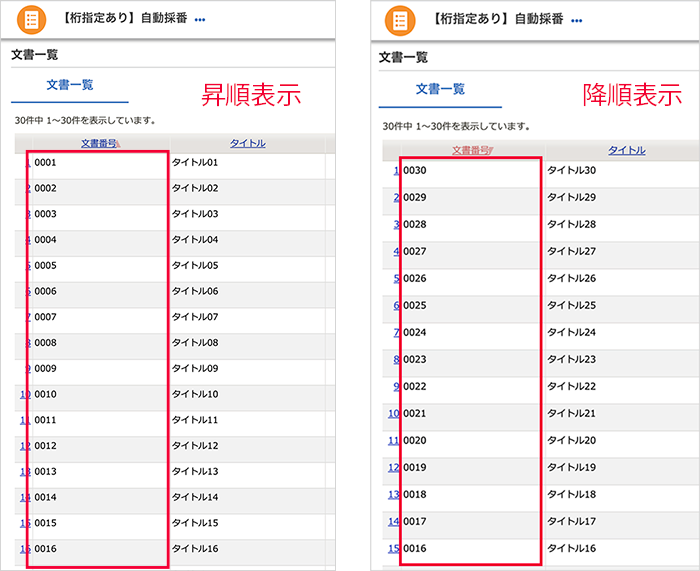Open row link 3 beside 0028
The width and height of the screenshot is (700, 571).
(x=396, y=224)
